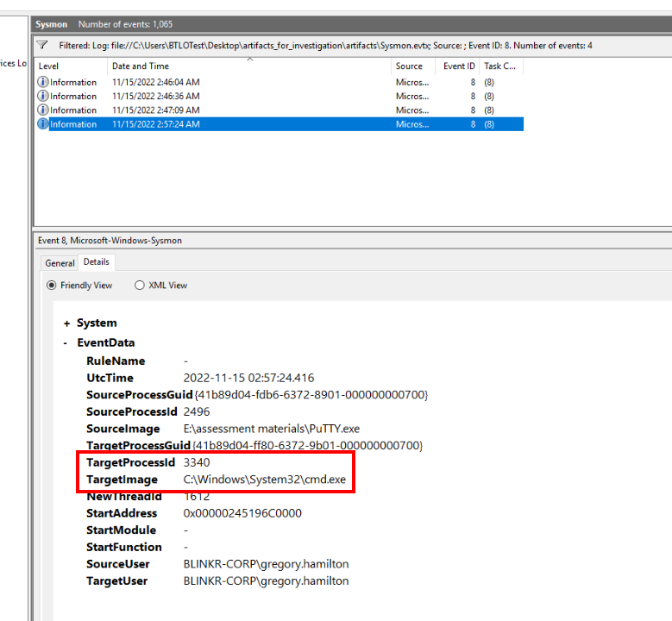Click info icon of the 2:57:24 AM event
This screenshot has width=672, height=621.
43,124
